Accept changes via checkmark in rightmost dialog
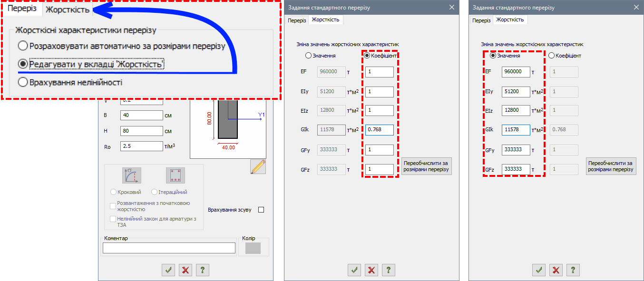Screen dimensions: 644x281 [539, 270]
